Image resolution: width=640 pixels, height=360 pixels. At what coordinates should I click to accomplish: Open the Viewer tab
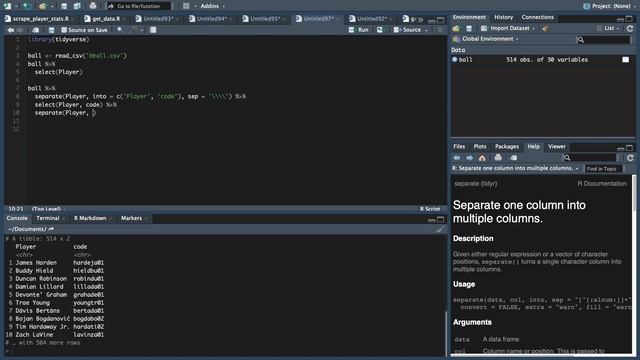(557, 147)
